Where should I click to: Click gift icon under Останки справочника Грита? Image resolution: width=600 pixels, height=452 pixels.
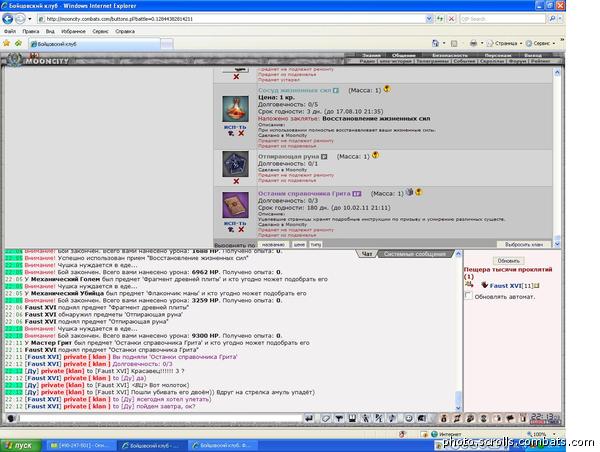pyautogui.click(x=230, y=230)
